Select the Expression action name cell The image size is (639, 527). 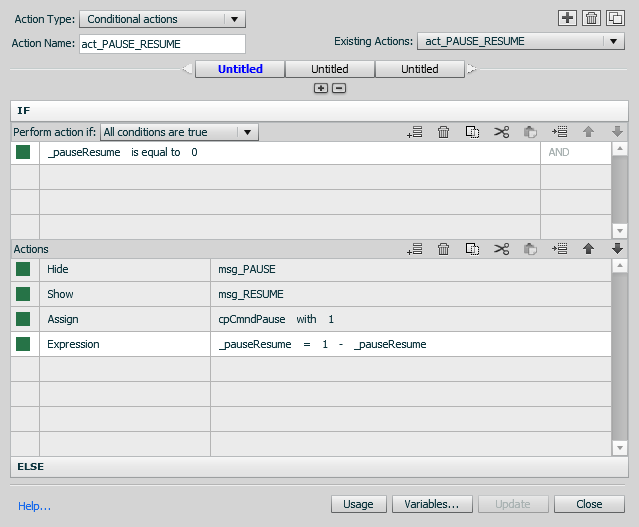(x=125, y=344)
